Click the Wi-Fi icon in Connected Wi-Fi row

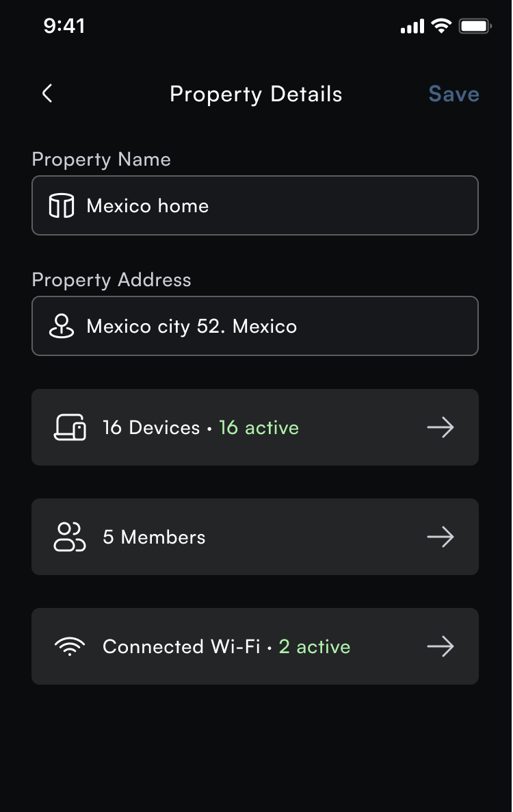(x=70, y=646)
